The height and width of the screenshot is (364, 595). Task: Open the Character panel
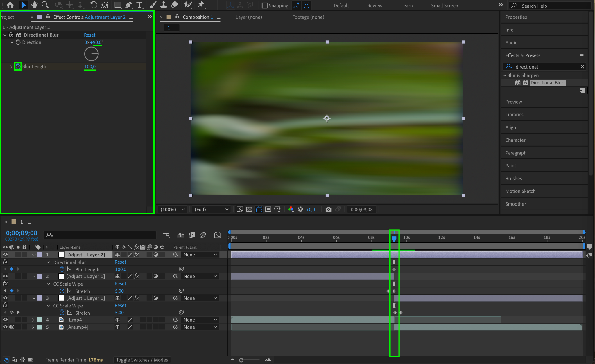(515, 140)
